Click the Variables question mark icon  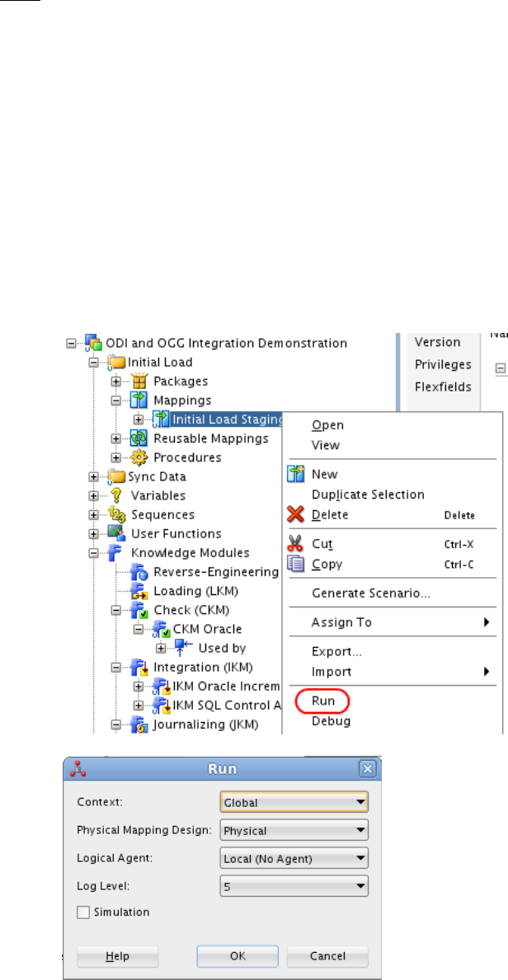(115, 495)
